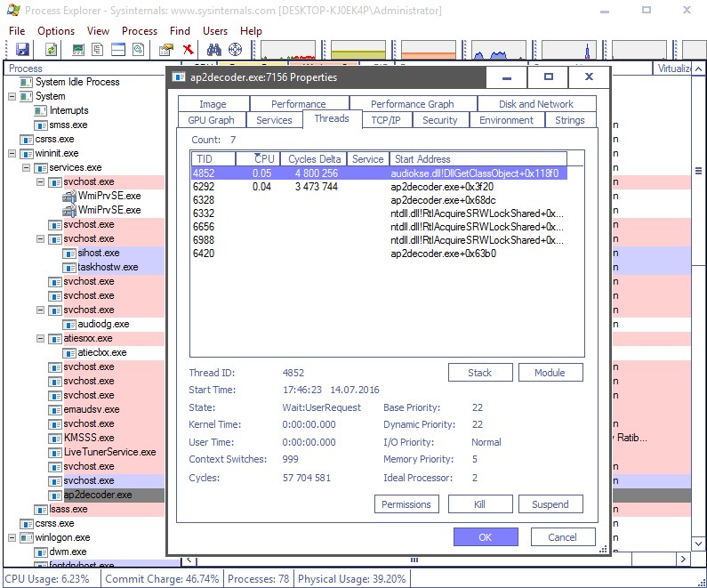Open the Process menu

click(140, 31)
